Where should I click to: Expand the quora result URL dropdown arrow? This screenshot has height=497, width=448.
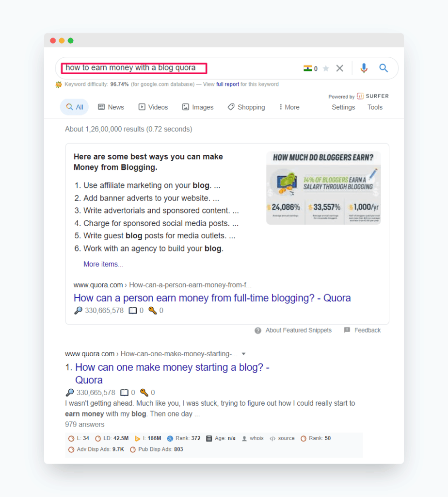tap(243, 354)
